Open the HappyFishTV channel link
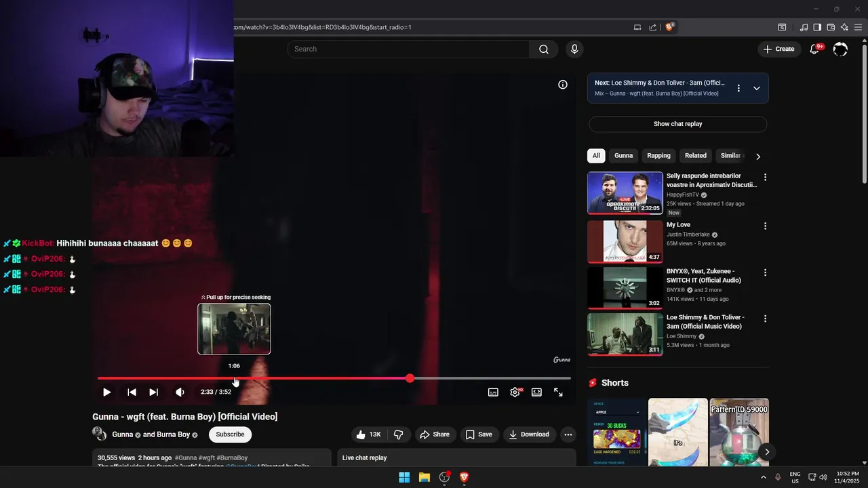 pyautogui.click(x=683, y=195)
